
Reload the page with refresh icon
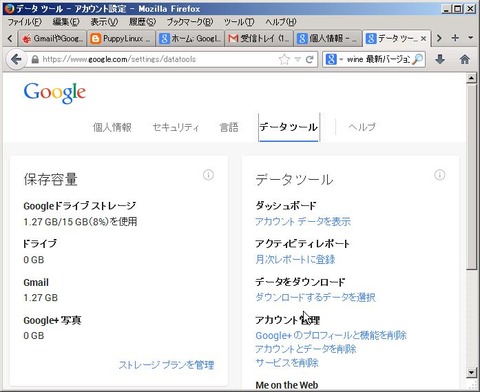click(309, 60)
